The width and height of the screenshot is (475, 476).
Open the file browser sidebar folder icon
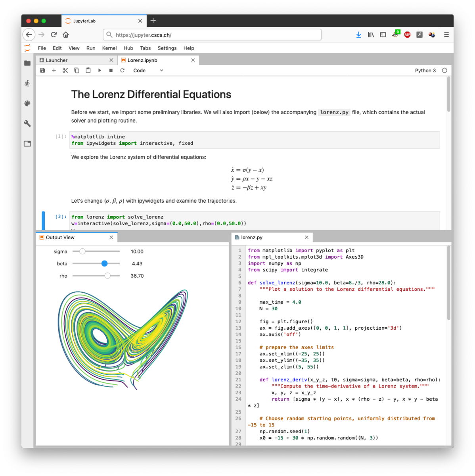coord(27,63)
